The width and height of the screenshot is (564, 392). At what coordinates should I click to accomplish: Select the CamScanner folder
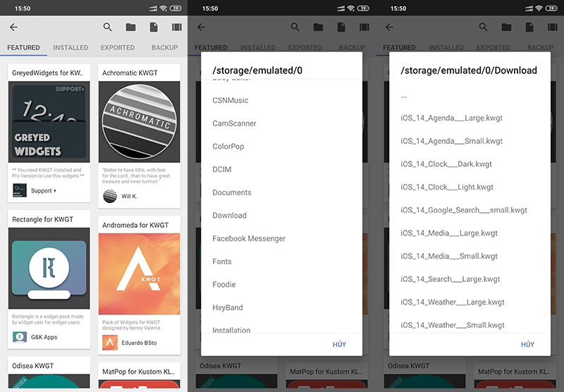[281, 123]
